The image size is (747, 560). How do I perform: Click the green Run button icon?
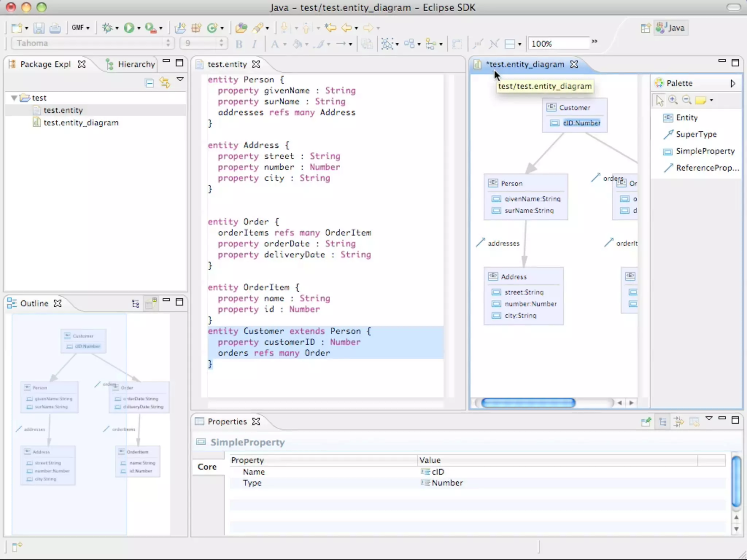[129, 28]
